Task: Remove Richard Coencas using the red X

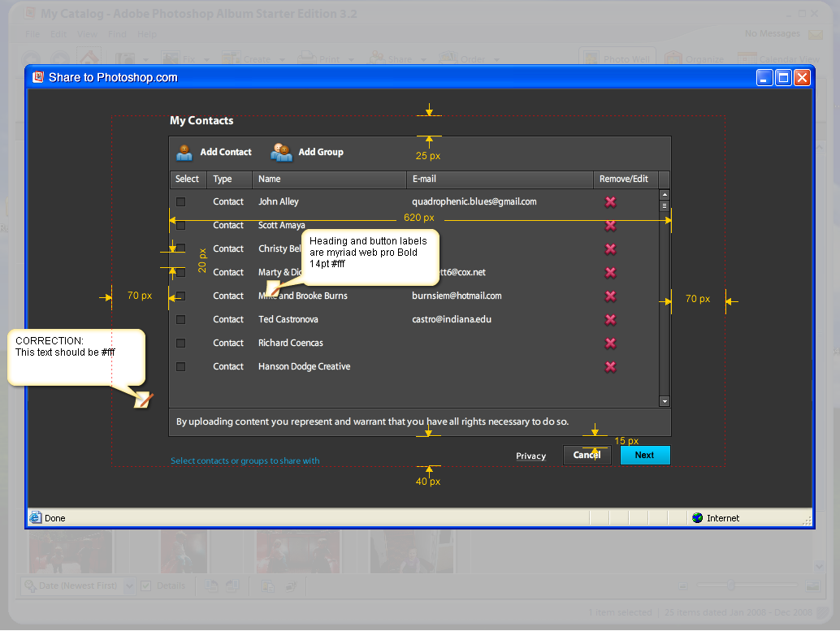Action: pyautogui.click(x=610, y=344)
